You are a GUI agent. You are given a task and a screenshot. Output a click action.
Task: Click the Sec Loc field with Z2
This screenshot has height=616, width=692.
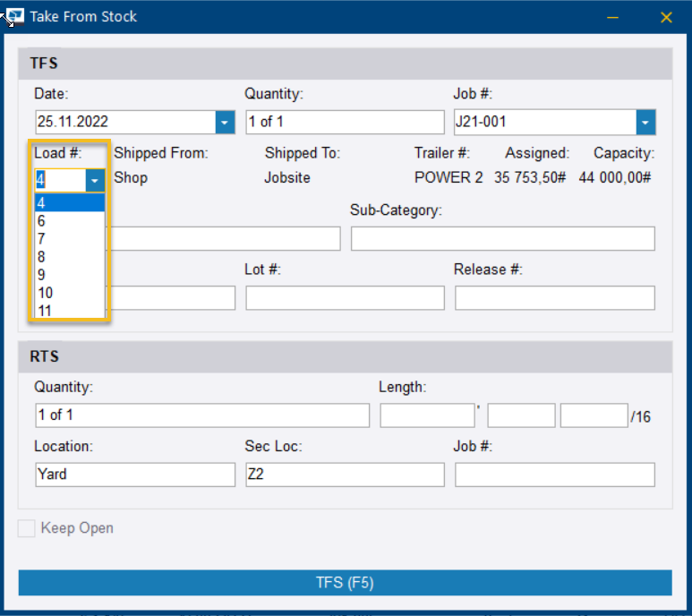[345, 475]
